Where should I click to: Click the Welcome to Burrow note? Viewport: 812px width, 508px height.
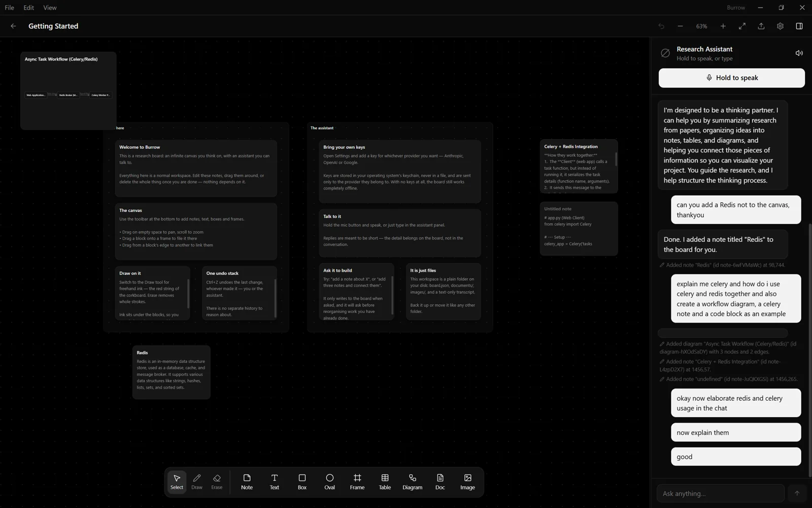pyautogui.click(x=196, y=168)
